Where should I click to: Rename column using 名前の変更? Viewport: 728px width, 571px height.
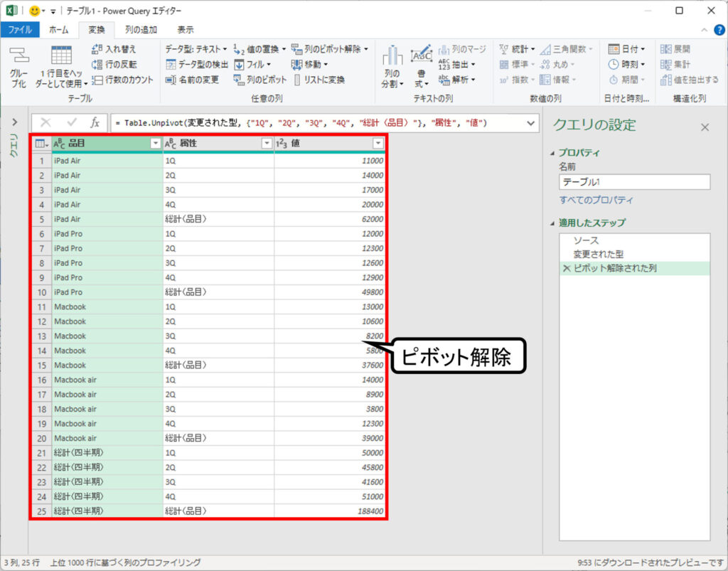point(192,80)
